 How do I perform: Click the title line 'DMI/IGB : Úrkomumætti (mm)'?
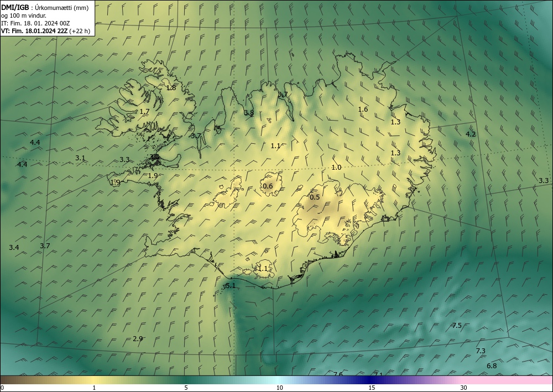click(x=45, y=8)
